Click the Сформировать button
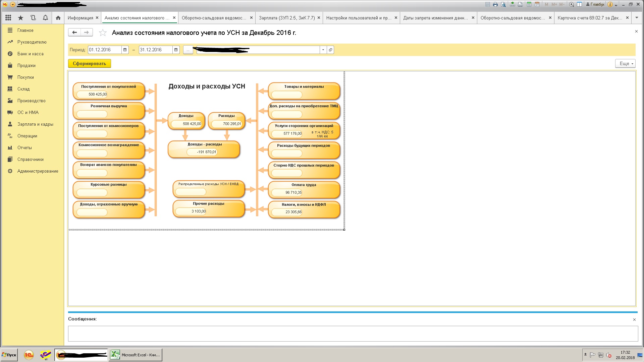 click(x=90, y=63)
